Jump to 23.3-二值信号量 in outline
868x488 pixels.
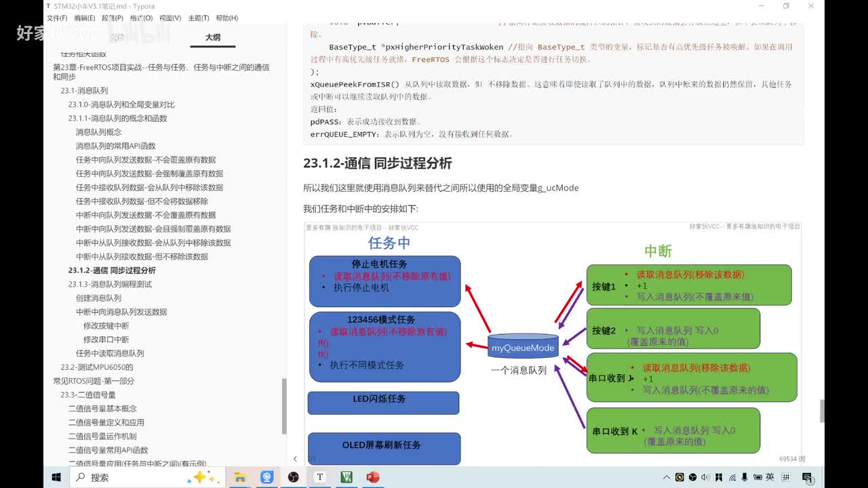[88, 394]
